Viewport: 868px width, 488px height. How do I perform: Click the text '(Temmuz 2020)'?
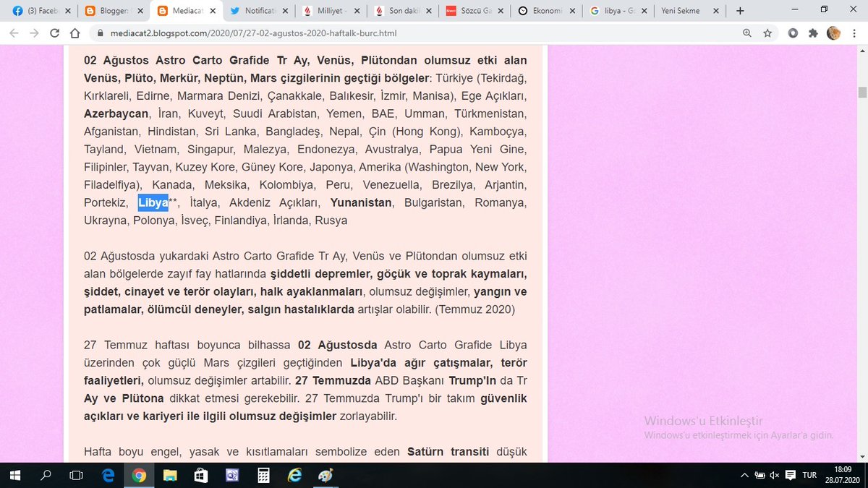(x=475, y=309)
